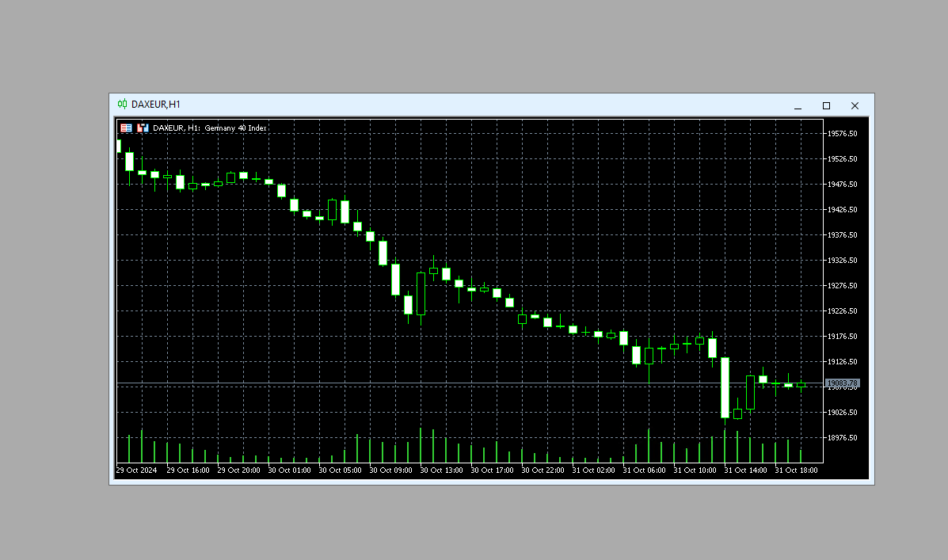Maximize the DAXEUR chart window
Image resolution: width=948 pixels, height=560 pixels.
(826, 105)
